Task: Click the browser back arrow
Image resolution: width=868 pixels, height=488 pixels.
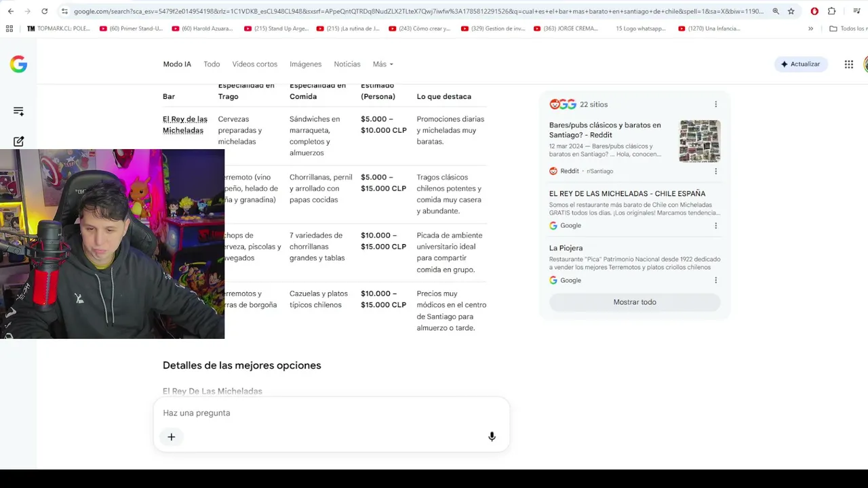Action: click(x=10, y=12)
